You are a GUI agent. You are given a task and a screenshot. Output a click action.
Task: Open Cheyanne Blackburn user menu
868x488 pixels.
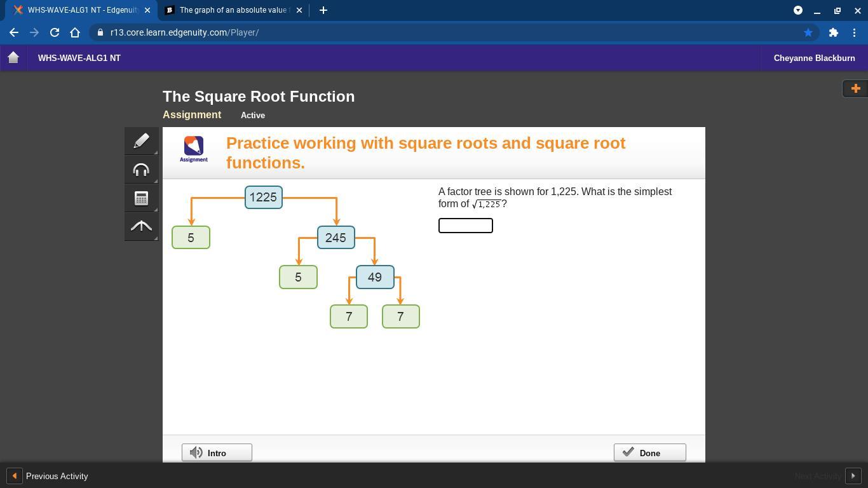[814, 58]
